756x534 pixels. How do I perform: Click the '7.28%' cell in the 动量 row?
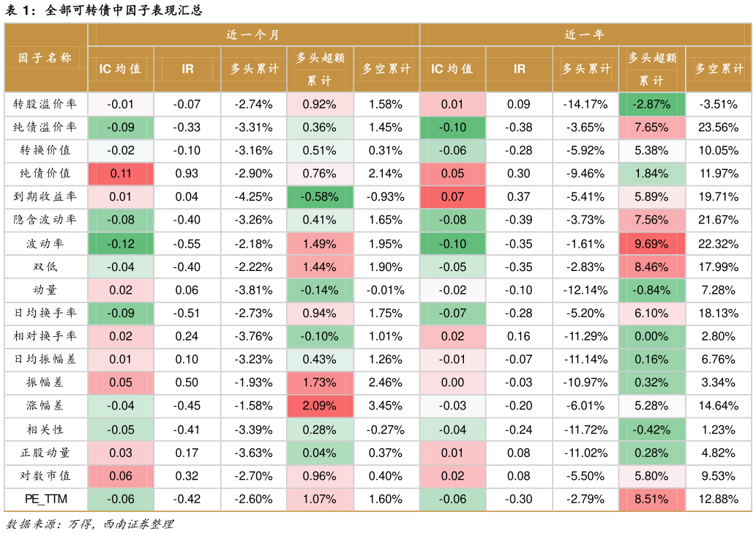(719, 290)
